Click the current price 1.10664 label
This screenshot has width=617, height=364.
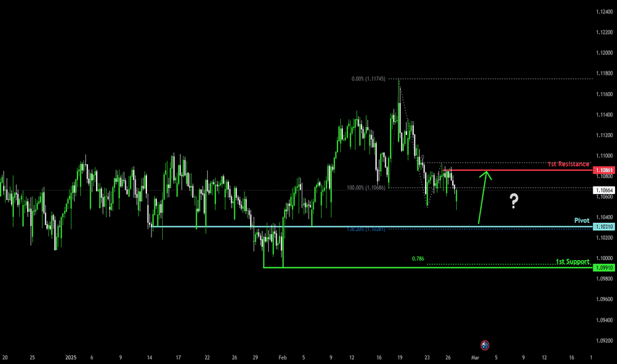click(x=604, y=191)
